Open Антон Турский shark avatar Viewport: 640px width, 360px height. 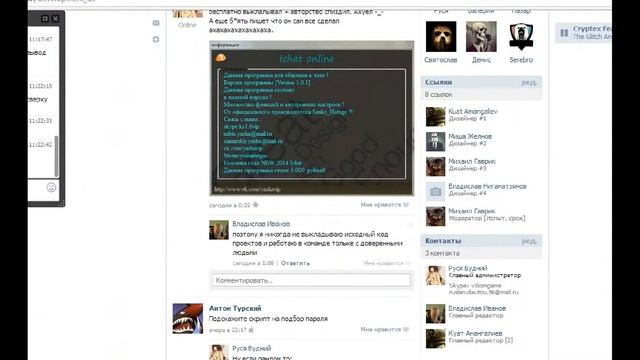[x=188, y=318]
